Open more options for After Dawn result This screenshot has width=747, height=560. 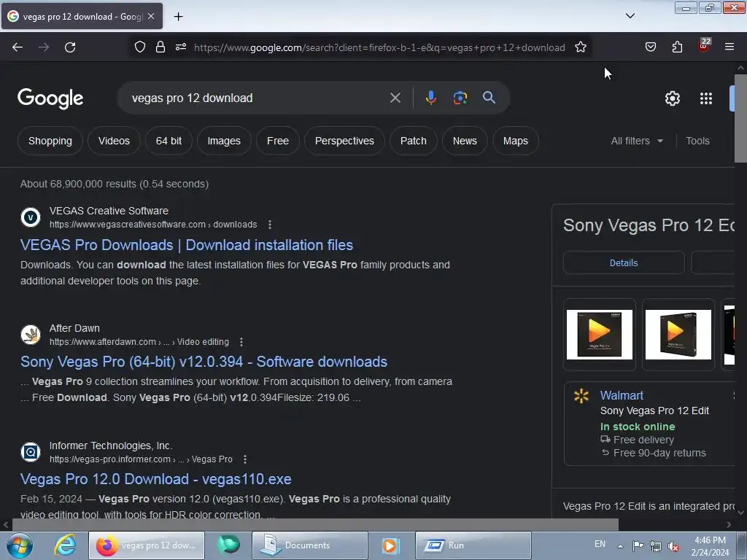[x=241, y=342]
